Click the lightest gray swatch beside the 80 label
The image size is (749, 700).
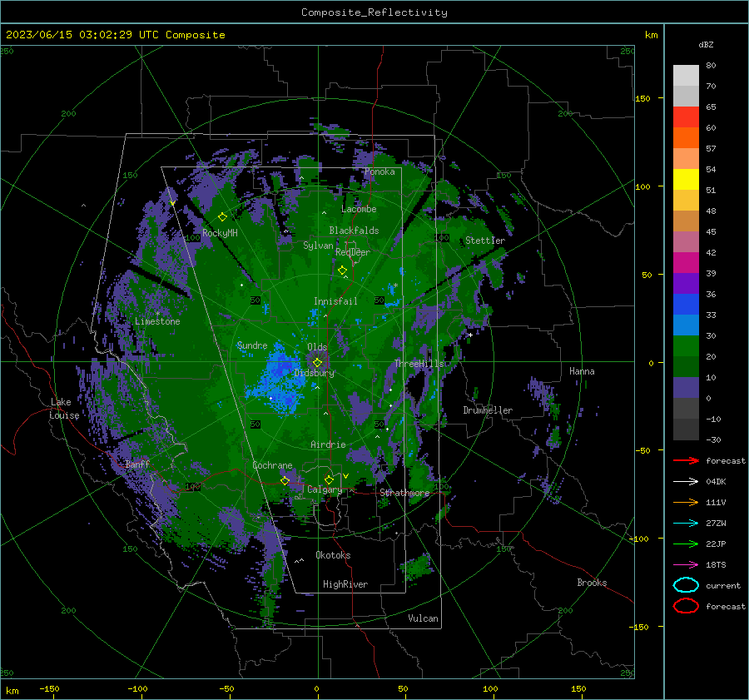(686, 76)
